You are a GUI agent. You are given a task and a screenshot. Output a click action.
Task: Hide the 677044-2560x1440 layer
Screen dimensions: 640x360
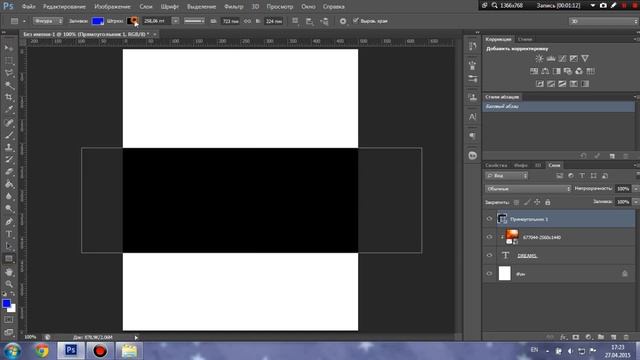click(x=489, y=237)
